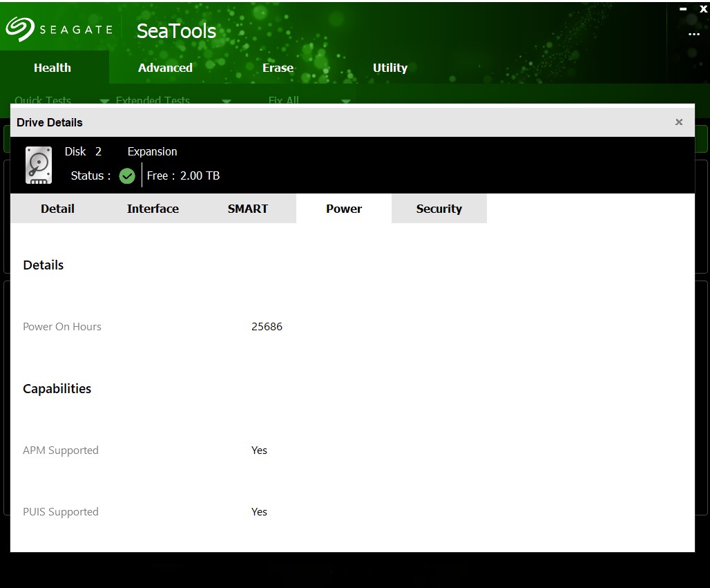710x588 pixels.
Task: Minimize the SeaTools window
Action: click(683, 9)
